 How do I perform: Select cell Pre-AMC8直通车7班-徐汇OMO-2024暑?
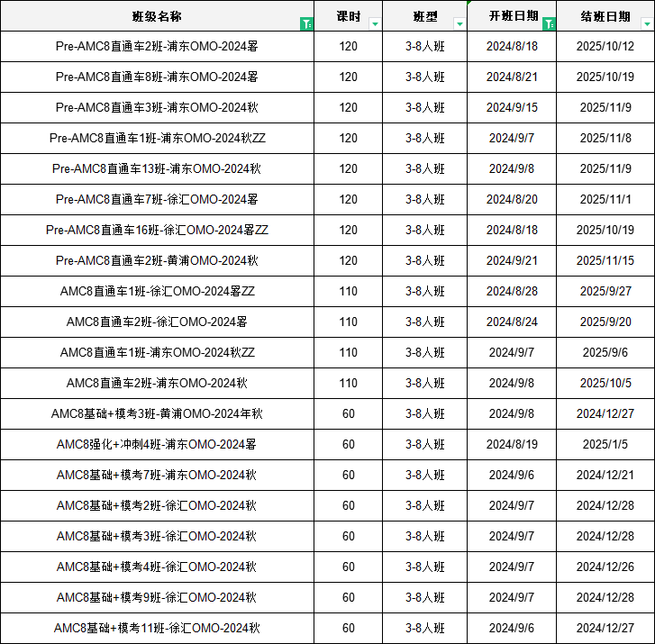pyautogui.click(x=157, y=200)
